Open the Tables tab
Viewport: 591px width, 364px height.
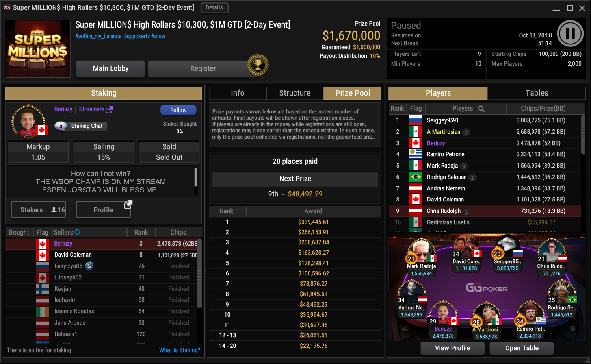pos(537,93)
